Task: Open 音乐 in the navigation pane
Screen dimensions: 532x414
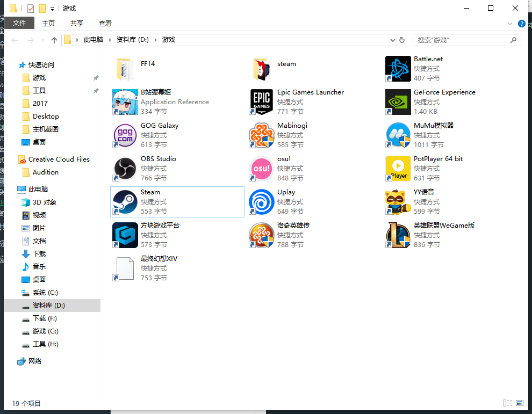Action: (39, 267)
